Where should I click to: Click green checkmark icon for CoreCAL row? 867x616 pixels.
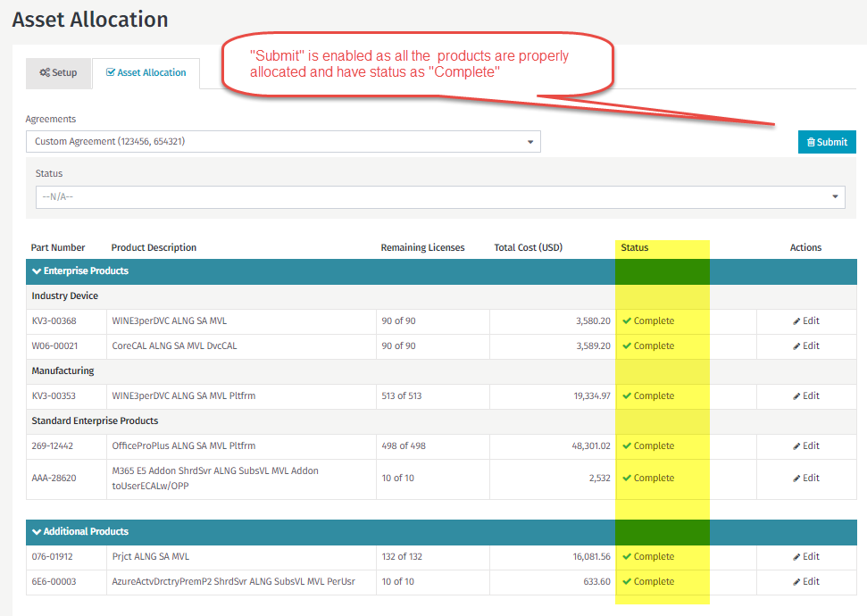point(627,346)
